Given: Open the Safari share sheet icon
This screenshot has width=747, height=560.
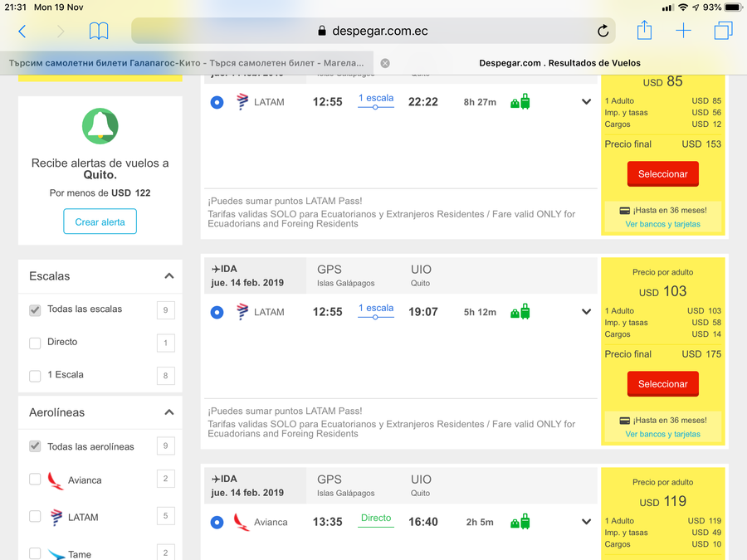Looking at the screenshot, I should click(x=644, y=30).
